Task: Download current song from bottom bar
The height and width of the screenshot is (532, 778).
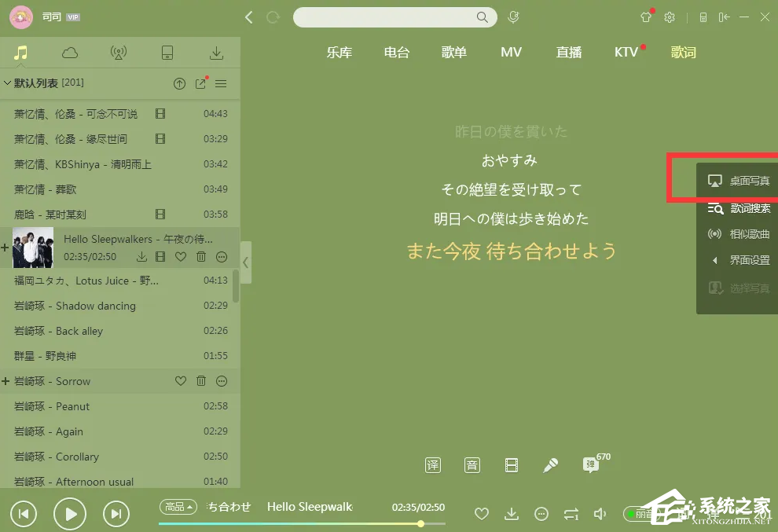Action: tap(512, 514)
